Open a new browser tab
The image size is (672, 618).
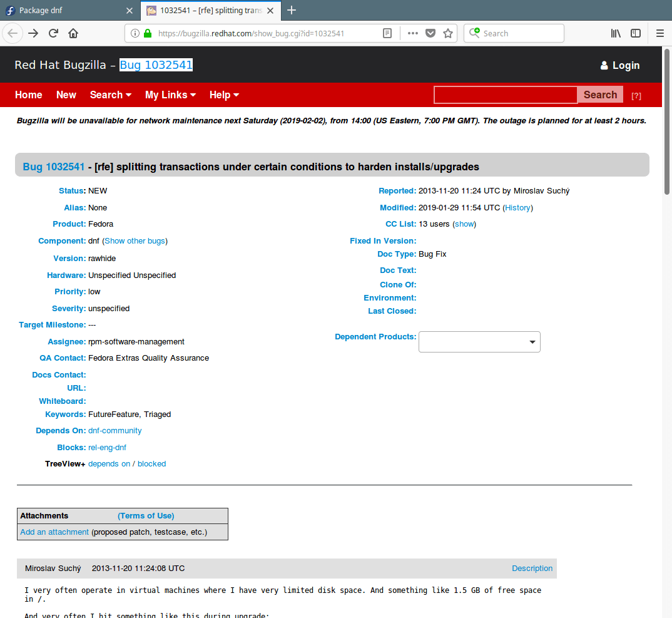pos(292,10)
